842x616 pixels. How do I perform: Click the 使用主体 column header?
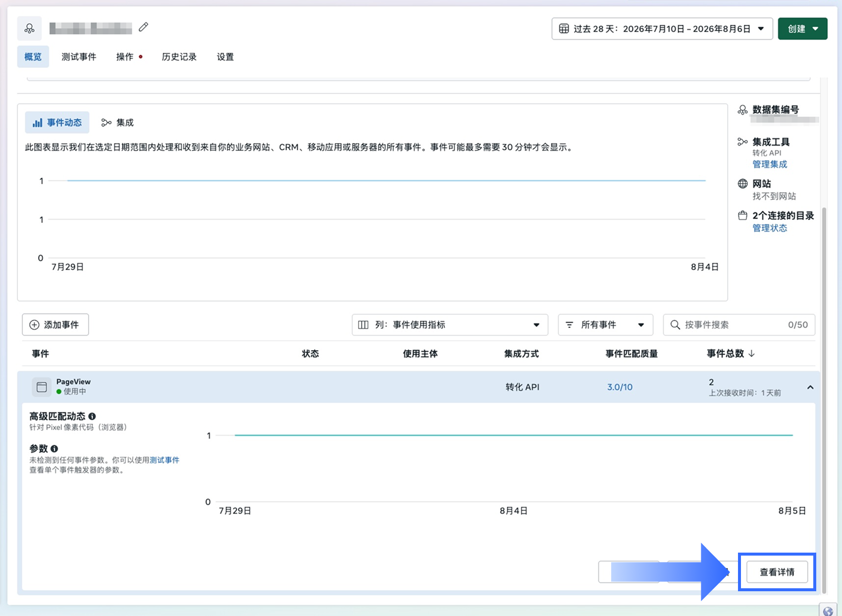[x=420, y=354]
